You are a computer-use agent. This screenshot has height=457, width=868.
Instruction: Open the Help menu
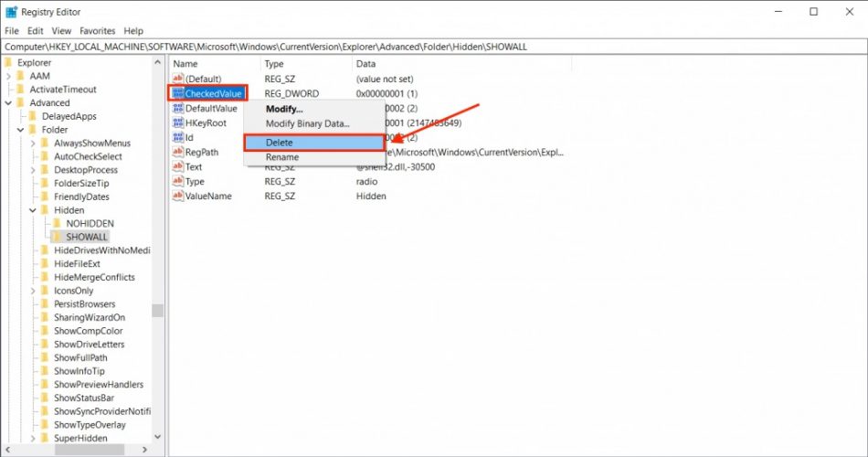(133, 31)
